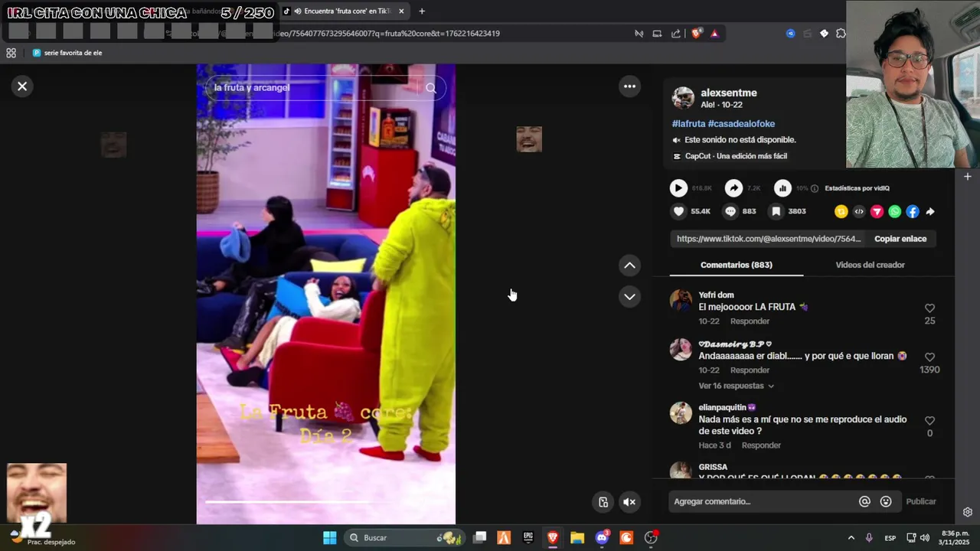Click the search magnifier in video overlay

coord(431,88)
